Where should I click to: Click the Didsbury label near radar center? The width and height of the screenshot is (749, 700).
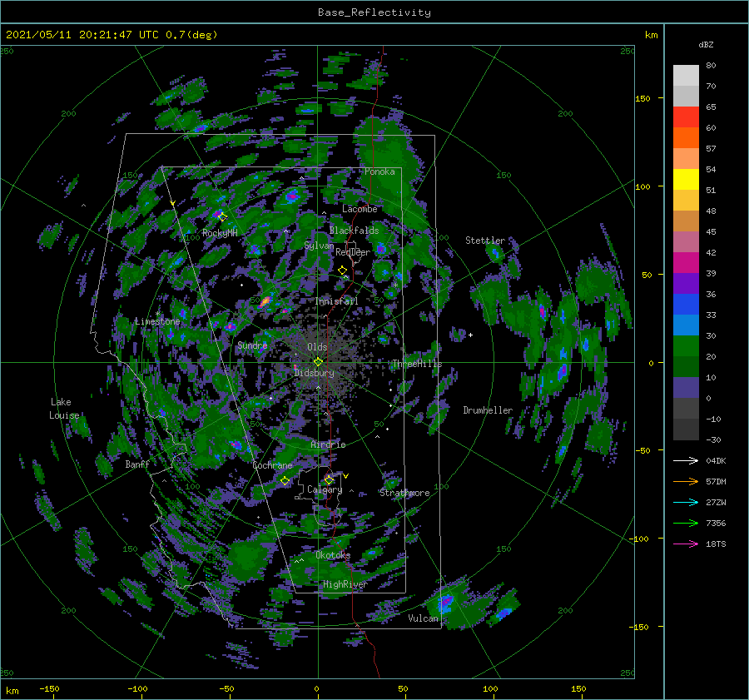pos(314,373)
